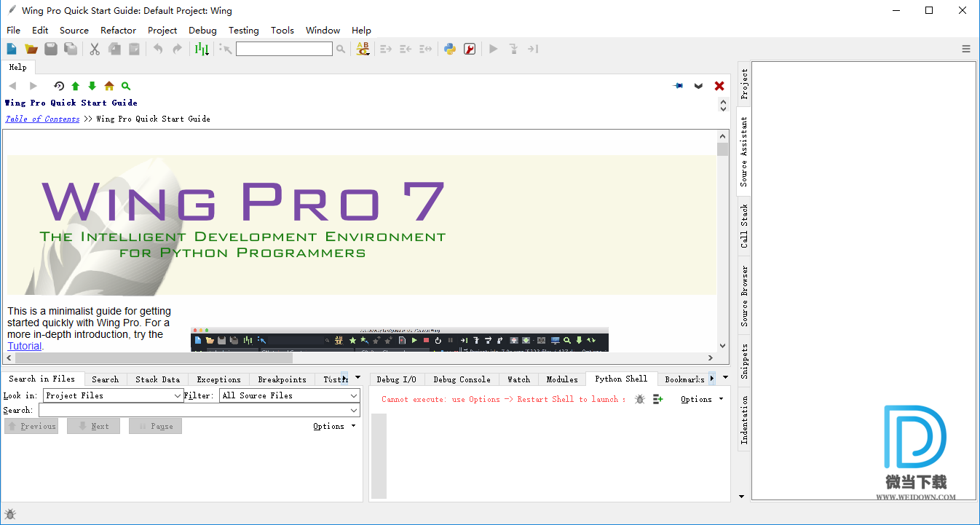
Task: Open the green bars toolbar menu
Action: (x=202, y=49)
